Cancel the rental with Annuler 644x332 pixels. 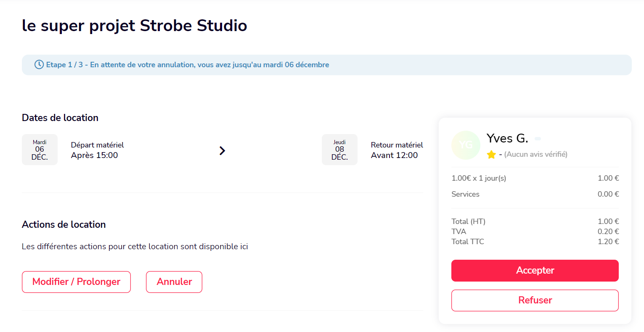174,282
